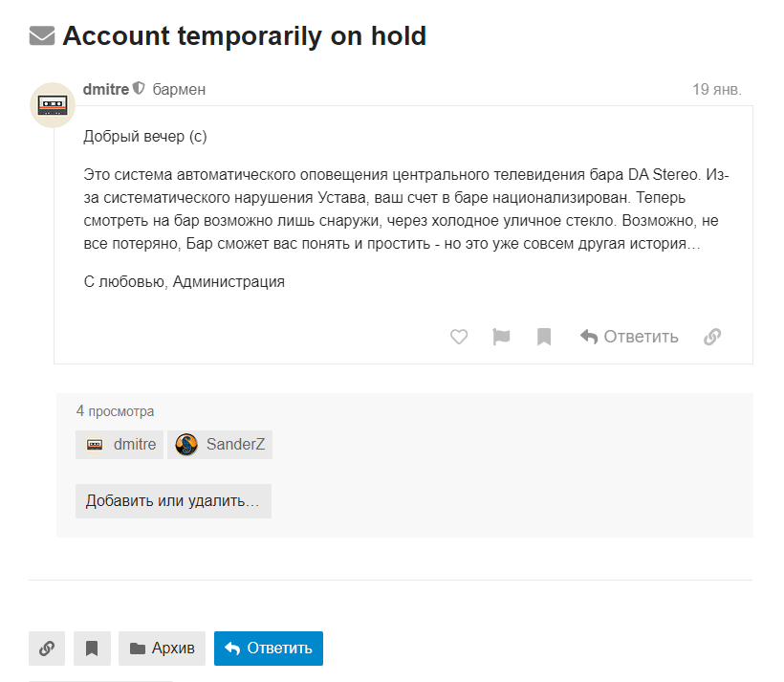Open the dmitre username link
The height and width of the screenshot is (682, 784).
pyautogui.click(x=106, y=89)
